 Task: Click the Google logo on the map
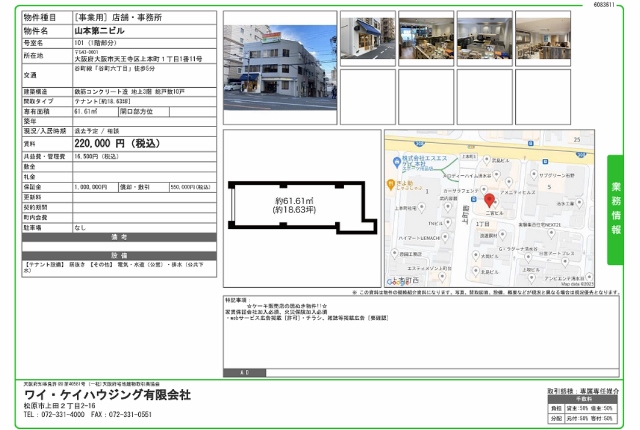(x=397, y=281)
